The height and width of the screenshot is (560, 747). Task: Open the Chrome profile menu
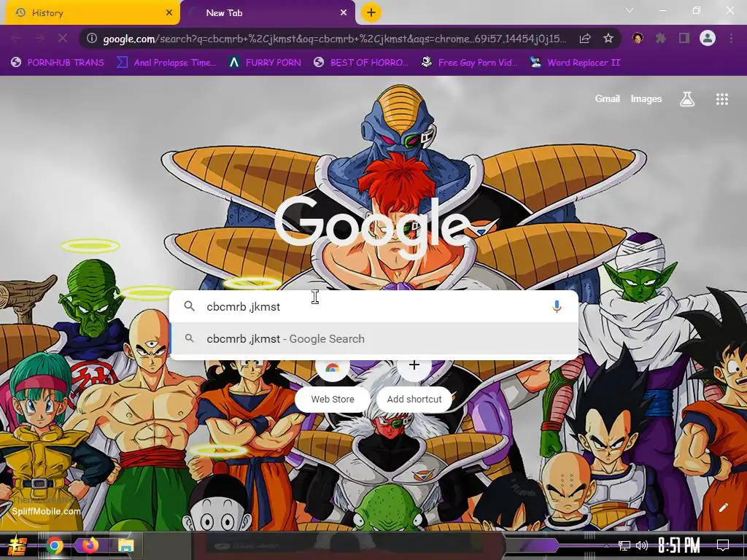pyautogui.click(x=708, y=39)
